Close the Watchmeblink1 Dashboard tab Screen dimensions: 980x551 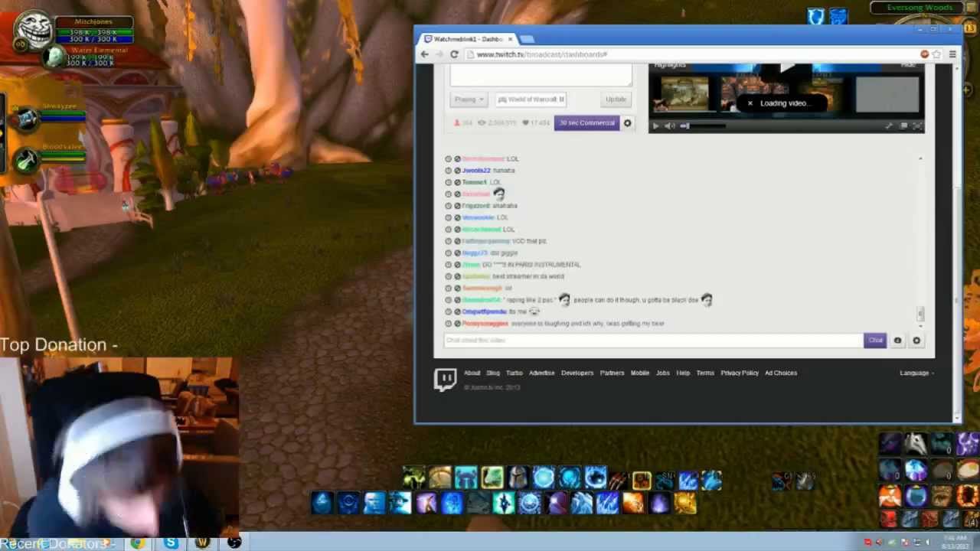[511, 39]
